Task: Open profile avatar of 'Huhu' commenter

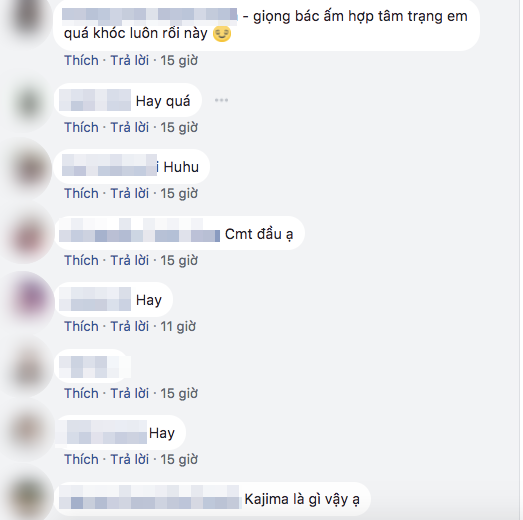Action: pyautogui.click(x=30, y=168)
